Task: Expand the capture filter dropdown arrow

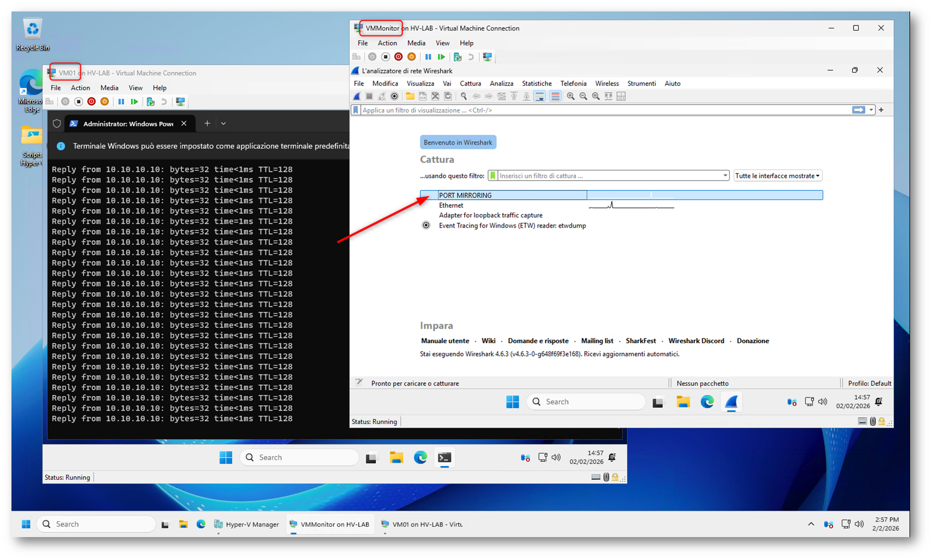Action: [725, 176]
